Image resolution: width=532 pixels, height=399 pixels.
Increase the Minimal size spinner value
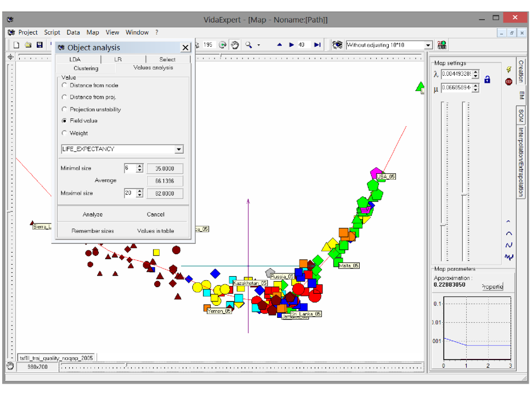[140, 166]
